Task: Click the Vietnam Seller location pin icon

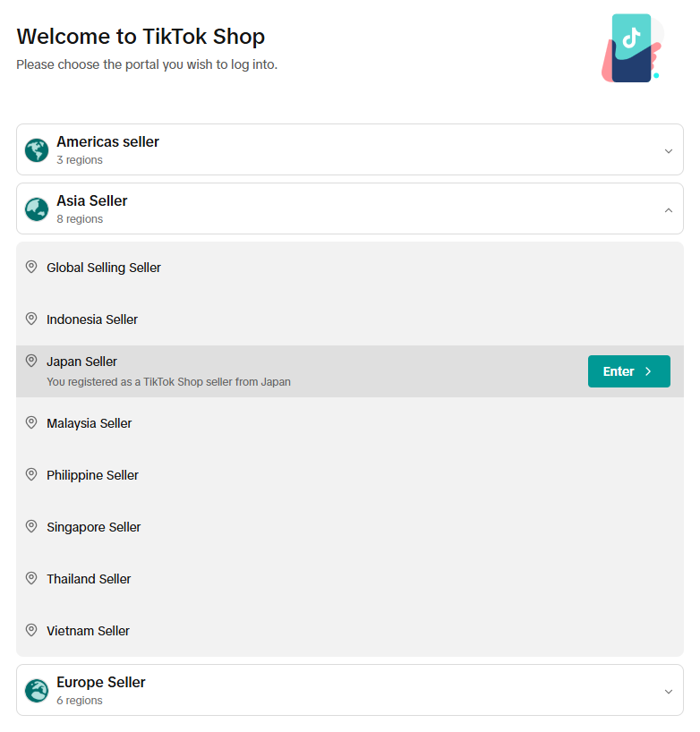Action: 31,630
